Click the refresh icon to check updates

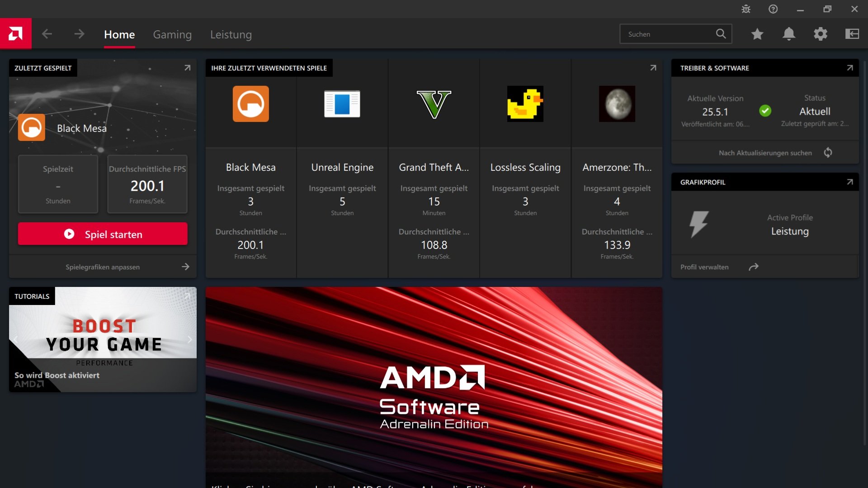click(828, 153)
